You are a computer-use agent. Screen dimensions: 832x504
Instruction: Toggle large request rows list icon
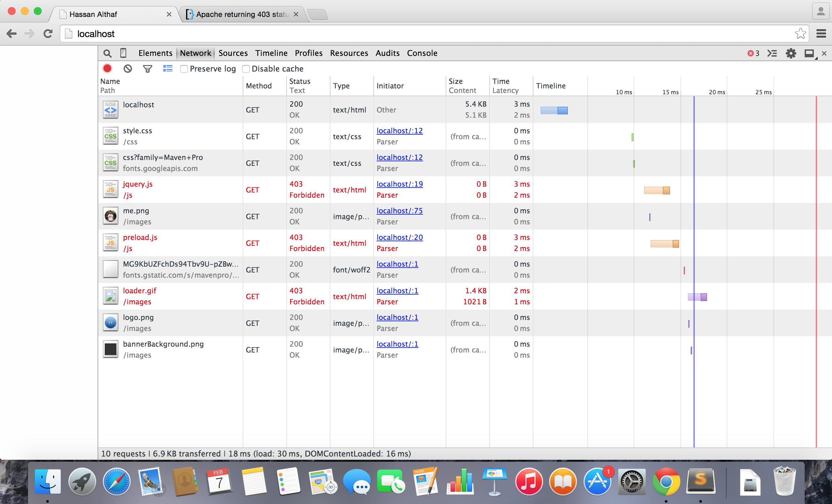(168, 69)
